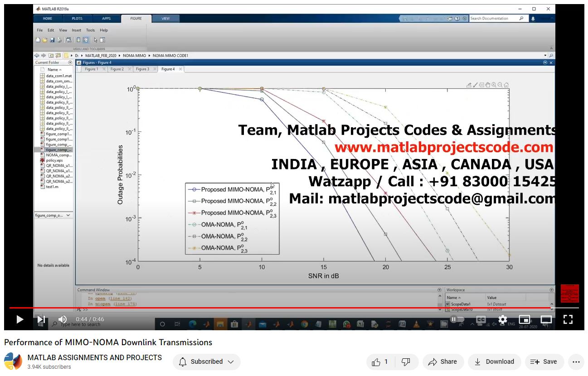Mute the video volume
The image size is (588, 376).
point(63,319)
